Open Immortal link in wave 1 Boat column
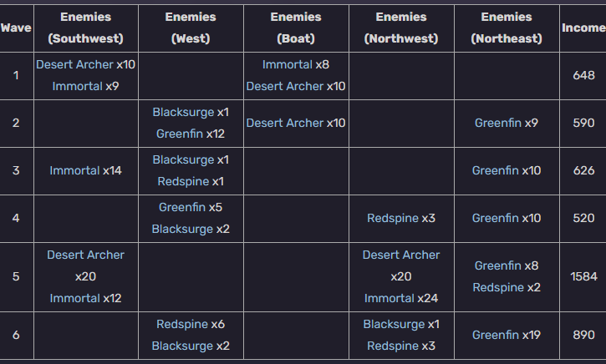The image size is (606, 364). [288, 64]
